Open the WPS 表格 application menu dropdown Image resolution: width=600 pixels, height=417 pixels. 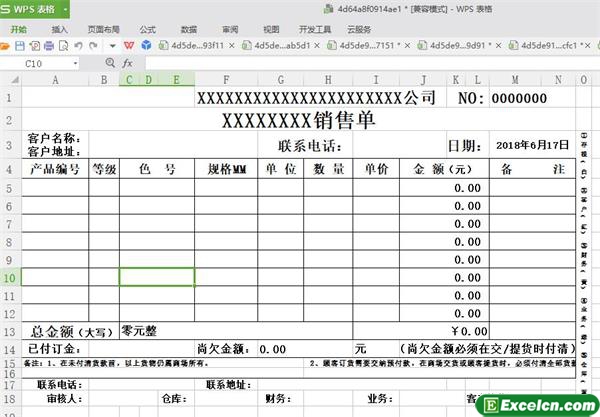pyautogui.click(x=66, y=9)
